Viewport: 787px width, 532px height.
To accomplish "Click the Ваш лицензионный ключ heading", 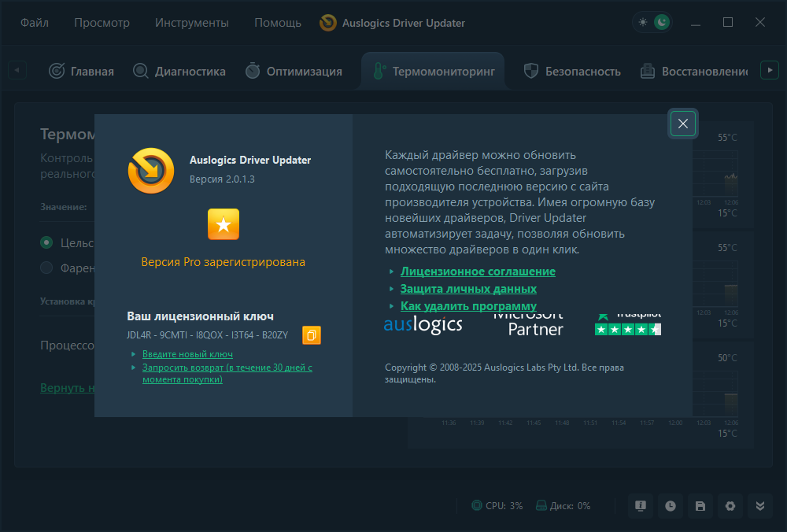I will 200,316.
